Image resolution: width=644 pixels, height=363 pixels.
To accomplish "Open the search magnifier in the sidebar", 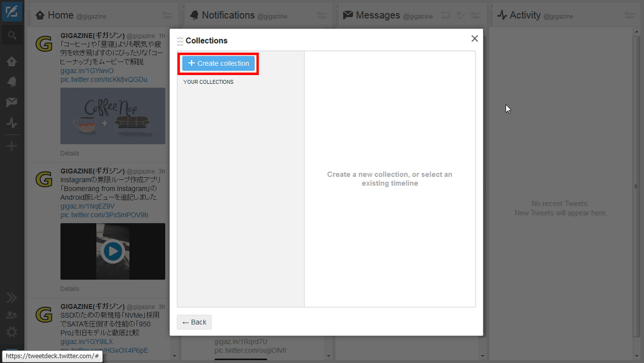I will (x=12, y=36).
